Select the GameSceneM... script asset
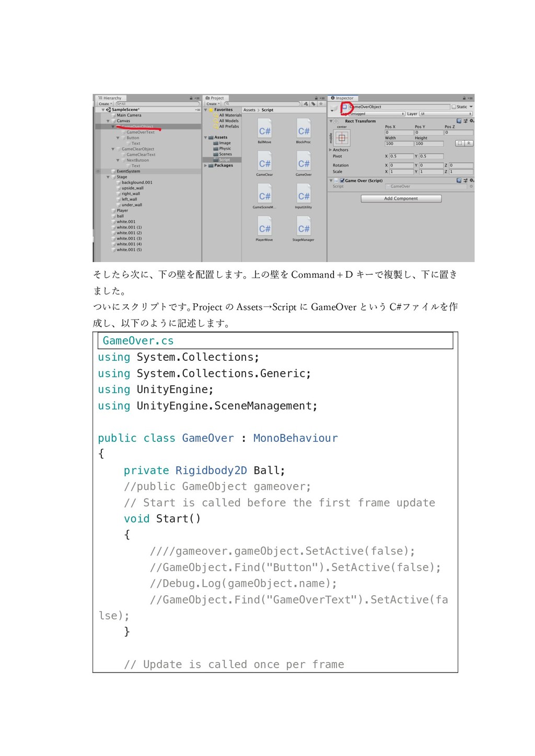Screen dimensions: 535x756 click(264, 197)
